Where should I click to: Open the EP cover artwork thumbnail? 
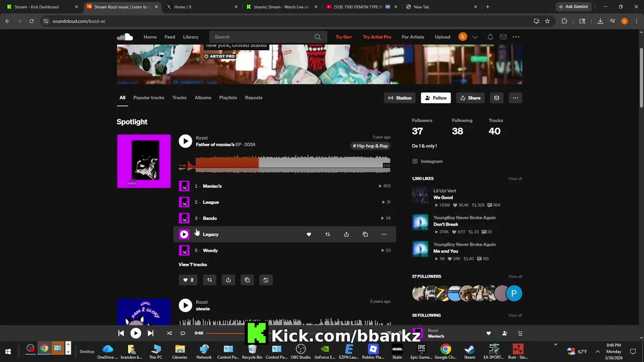coord(144,161)
